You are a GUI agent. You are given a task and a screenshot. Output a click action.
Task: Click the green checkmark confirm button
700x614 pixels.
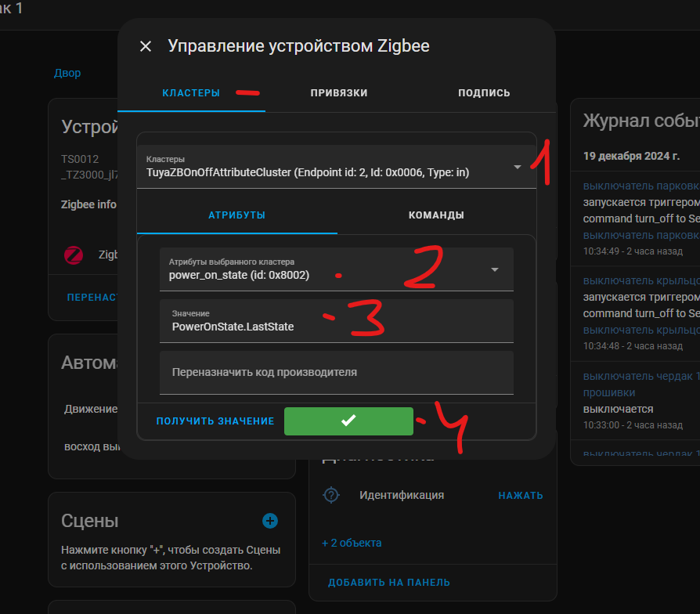(348, 421)
